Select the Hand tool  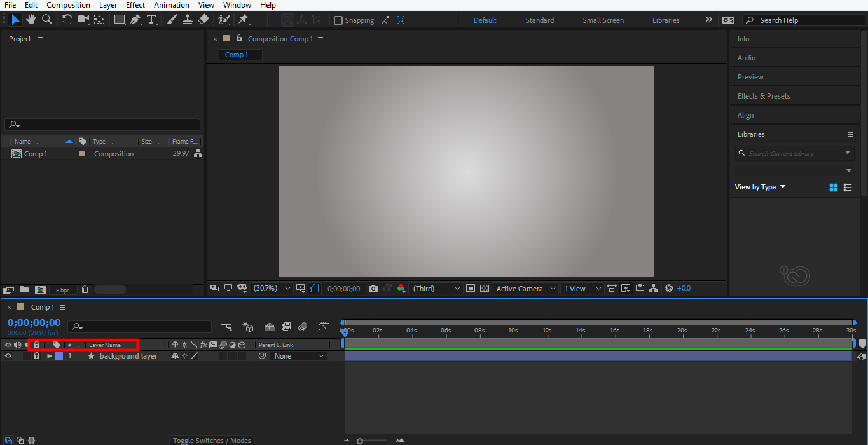coord(31,20)
